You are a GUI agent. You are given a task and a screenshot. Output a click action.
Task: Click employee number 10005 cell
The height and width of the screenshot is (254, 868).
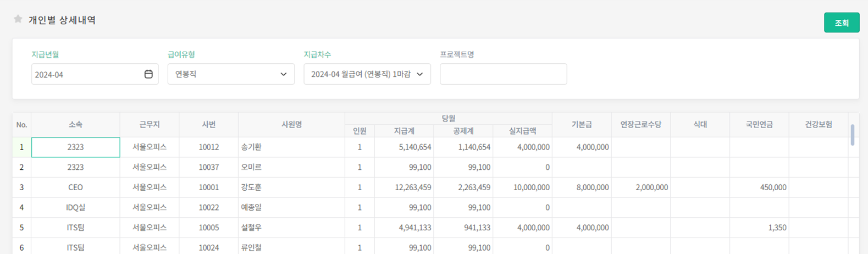[208, 228]
